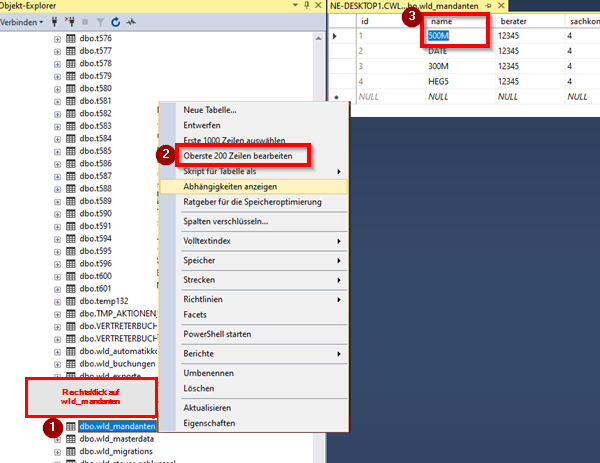Image resolution: width=600 pixels, height=463 pixels.
Task: Click the table icon beside dbo.wld_masterdata
Action: pyautogui.click(x=71, y=439)
